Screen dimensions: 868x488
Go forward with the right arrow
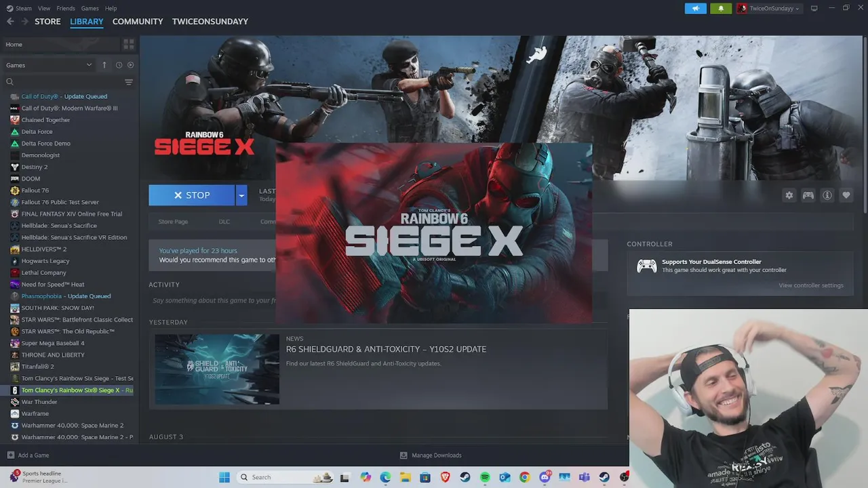[25, 22]
